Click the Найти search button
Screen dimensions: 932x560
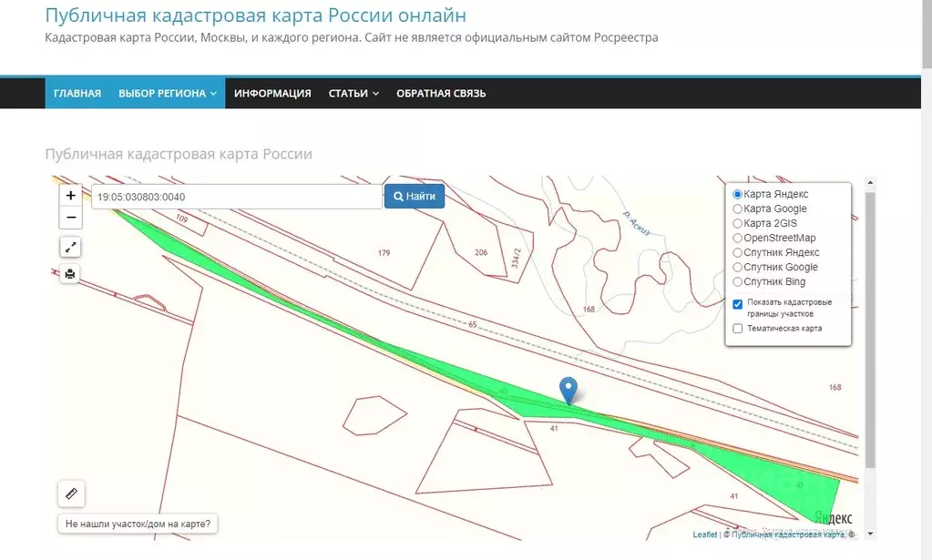click(x=415, y=197)
